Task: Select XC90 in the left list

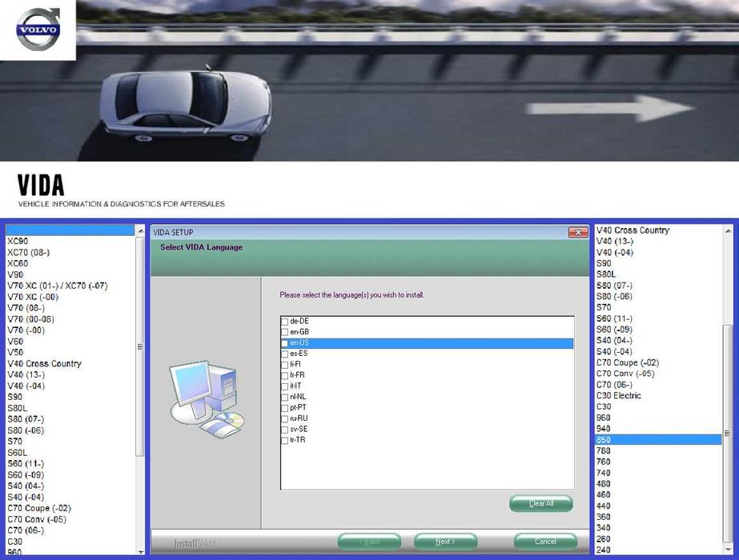Action: pos(70,241)
